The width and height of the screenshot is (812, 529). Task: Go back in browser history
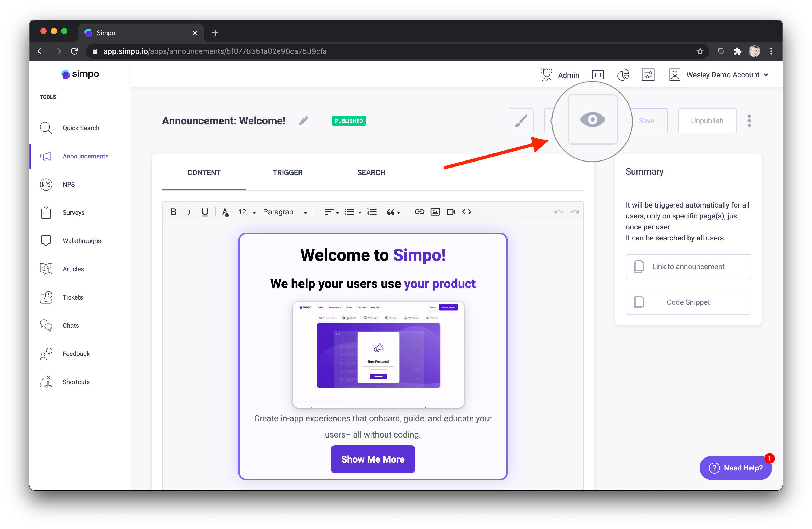(x=41, y=51)
